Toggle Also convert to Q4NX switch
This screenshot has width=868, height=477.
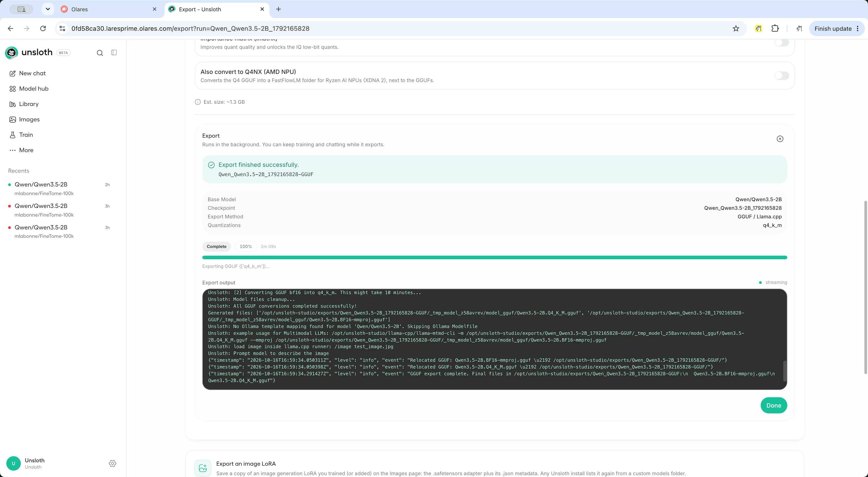click(x=782, y=75)
